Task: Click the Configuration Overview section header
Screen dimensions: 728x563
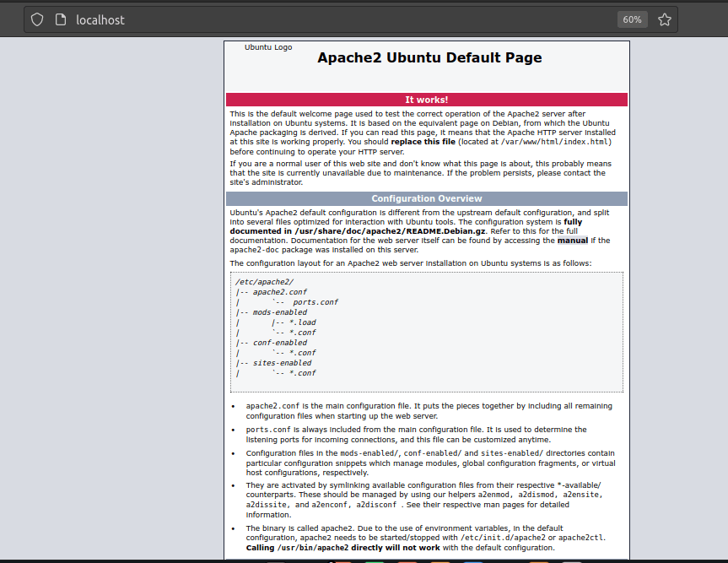Action: coord(427,199)
